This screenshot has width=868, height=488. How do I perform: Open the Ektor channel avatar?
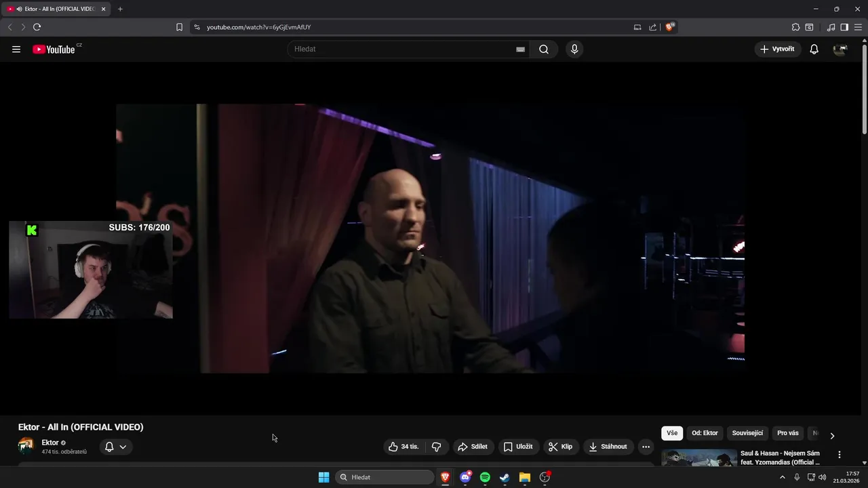(26, 446)
